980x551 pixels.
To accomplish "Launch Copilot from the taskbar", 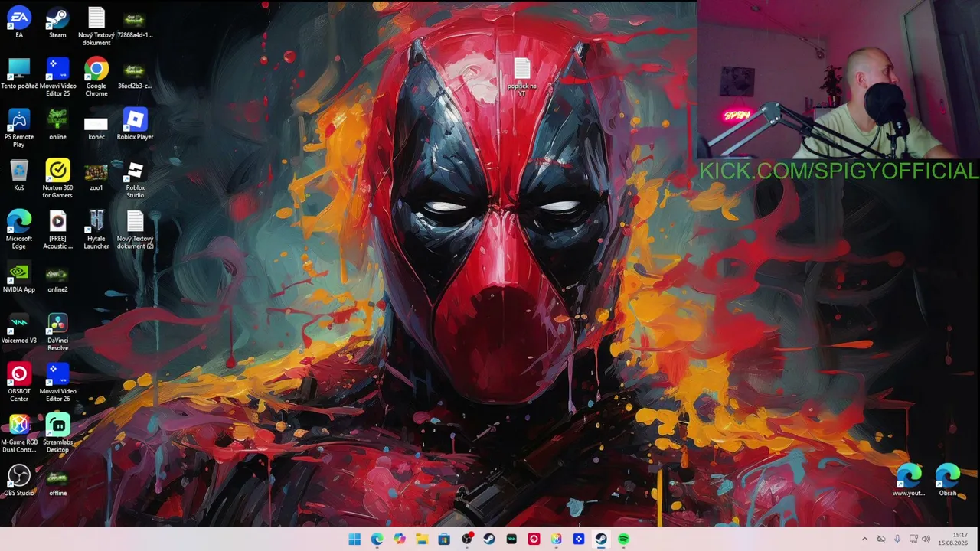I will [399, 540].
